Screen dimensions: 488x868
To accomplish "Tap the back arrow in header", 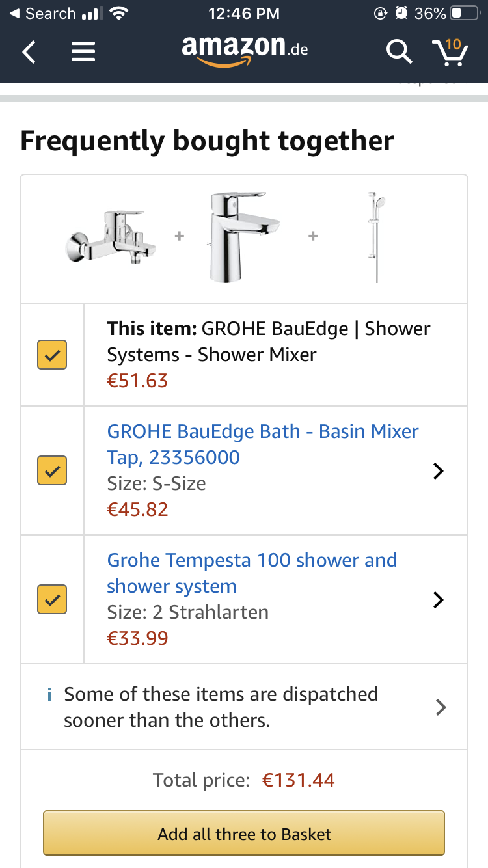I will pyautogui.click(x=29, y=51).
